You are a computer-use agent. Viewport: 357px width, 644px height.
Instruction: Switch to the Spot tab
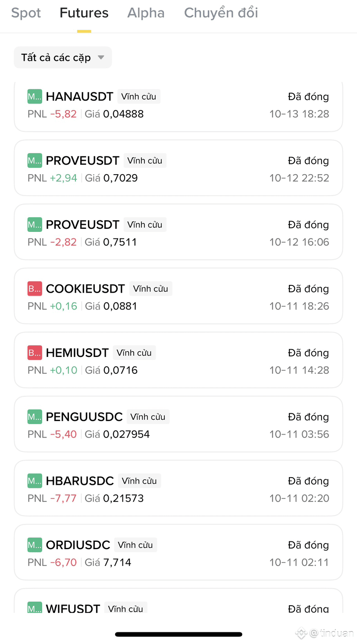click(x=26, y=13)
